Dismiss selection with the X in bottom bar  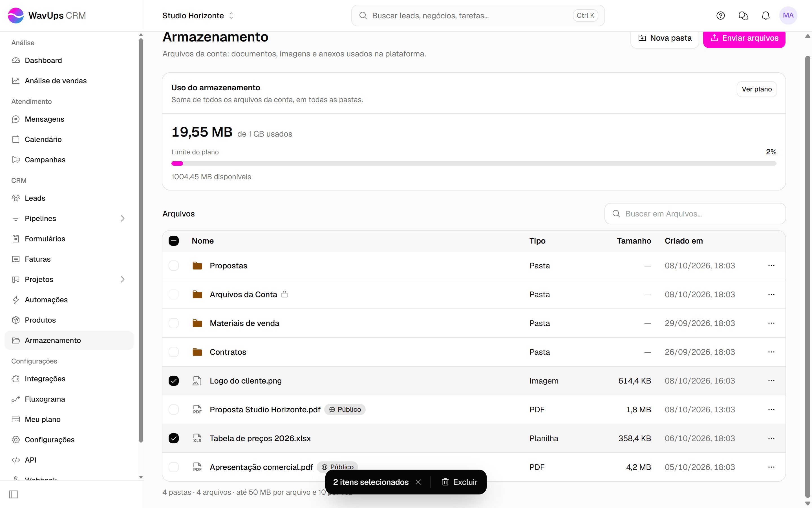(x=418, y=482)
